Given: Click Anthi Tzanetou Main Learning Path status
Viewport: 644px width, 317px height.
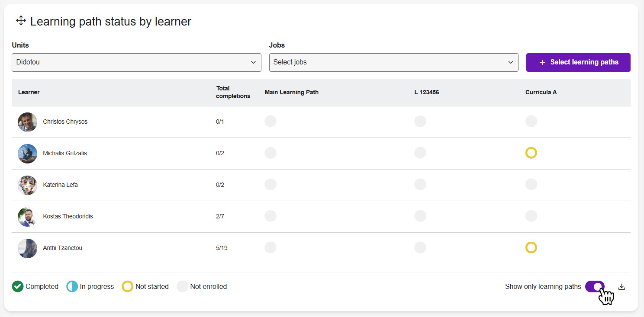Looking at the screenshot, I should (270, 247).
